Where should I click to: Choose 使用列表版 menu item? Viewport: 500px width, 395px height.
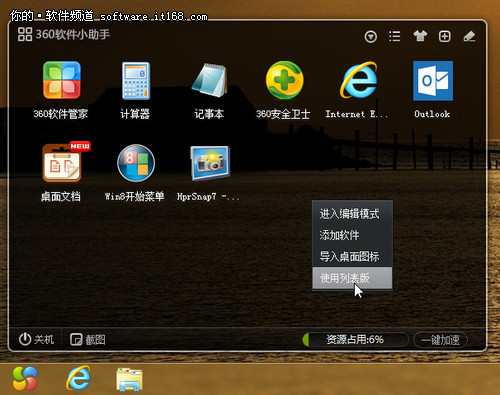[x=352, y=278]
